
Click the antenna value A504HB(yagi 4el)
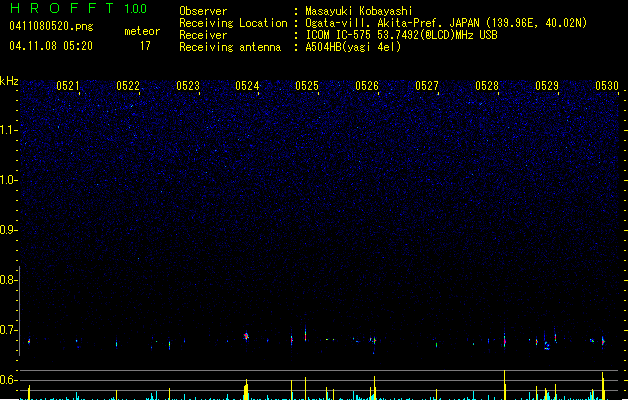[x=353, y=47]
